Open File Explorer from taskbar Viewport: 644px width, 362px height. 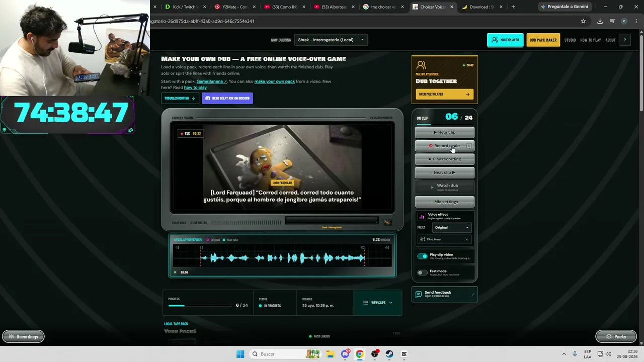pyautogui.click(x=330, y=354)
